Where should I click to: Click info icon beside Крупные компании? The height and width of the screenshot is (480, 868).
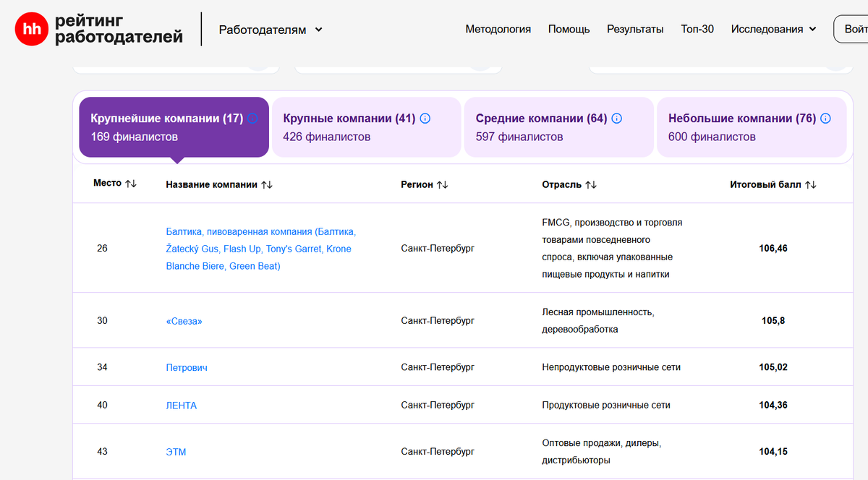(x=425, y=119)
